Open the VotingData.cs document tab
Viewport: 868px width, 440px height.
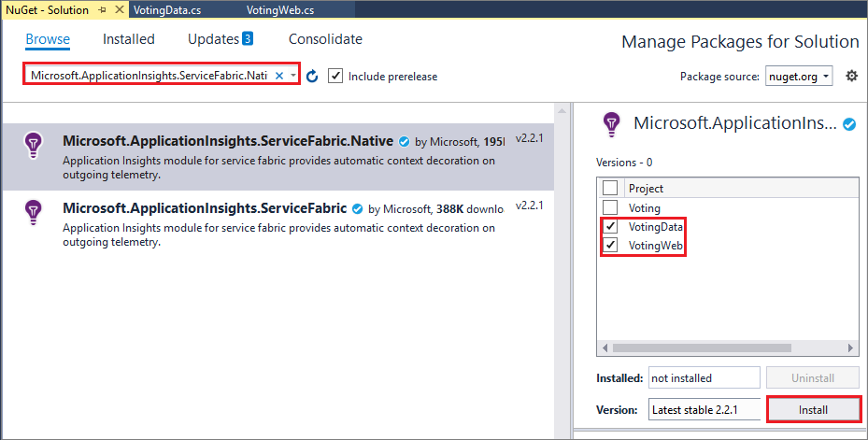pos(167,10)
